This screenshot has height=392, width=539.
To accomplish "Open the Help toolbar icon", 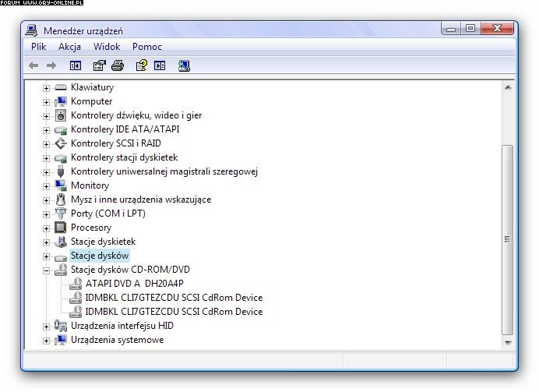I will [x=141, y=66].
